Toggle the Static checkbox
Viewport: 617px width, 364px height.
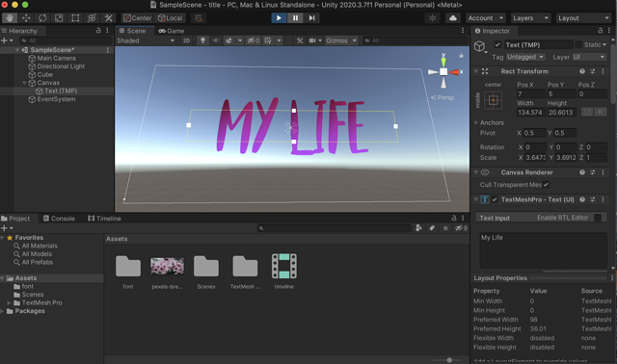click(578, 45)
